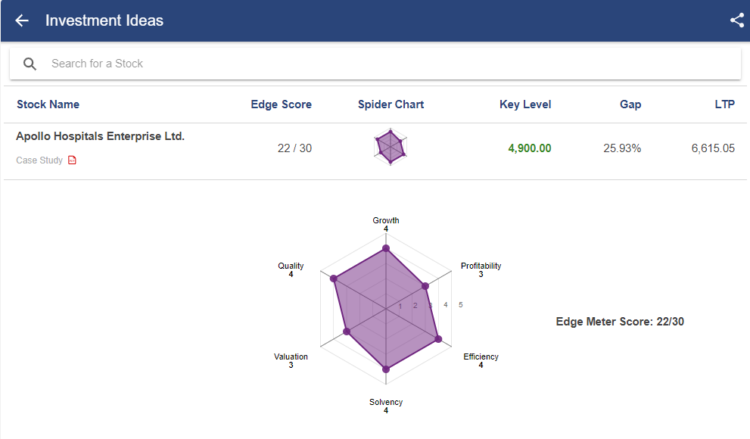Sort by Key Level column header
This screenshot has width=750, height=439.
pos(525,104)
